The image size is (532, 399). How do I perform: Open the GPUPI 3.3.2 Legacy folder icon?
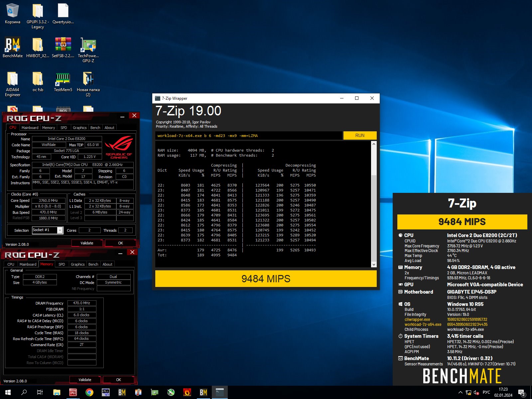pyautogui.click(x=38, y=16)
